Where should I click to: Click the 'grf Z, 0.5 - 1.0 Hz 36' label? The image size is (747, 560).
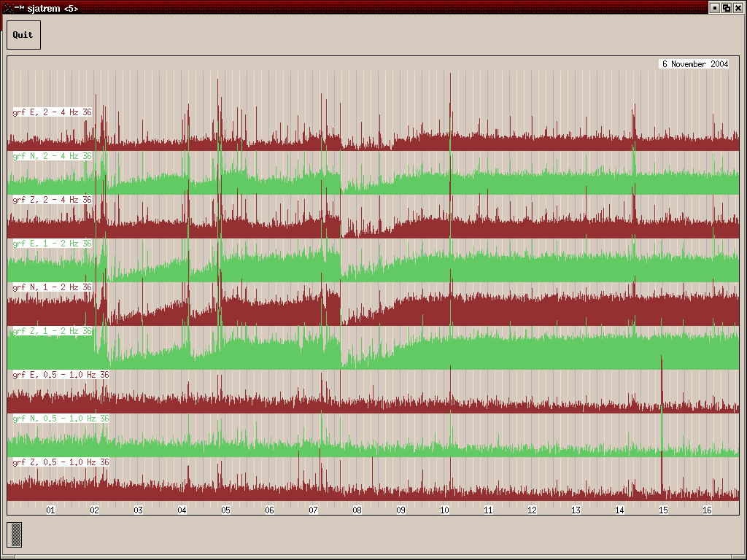point(61,462)
